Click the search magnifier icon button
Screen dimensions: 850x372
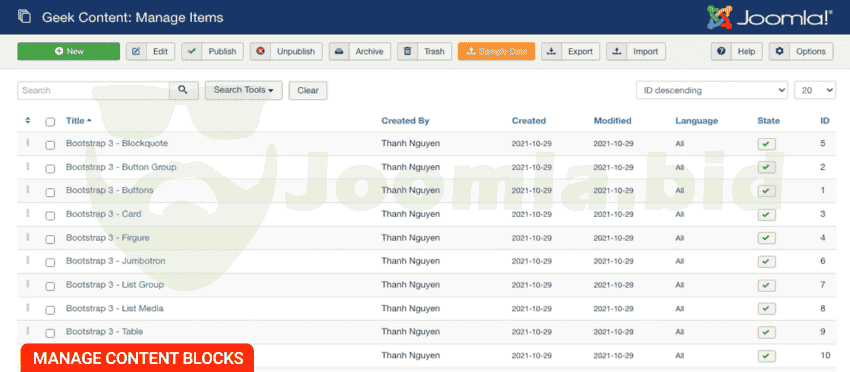click(184, 91)
